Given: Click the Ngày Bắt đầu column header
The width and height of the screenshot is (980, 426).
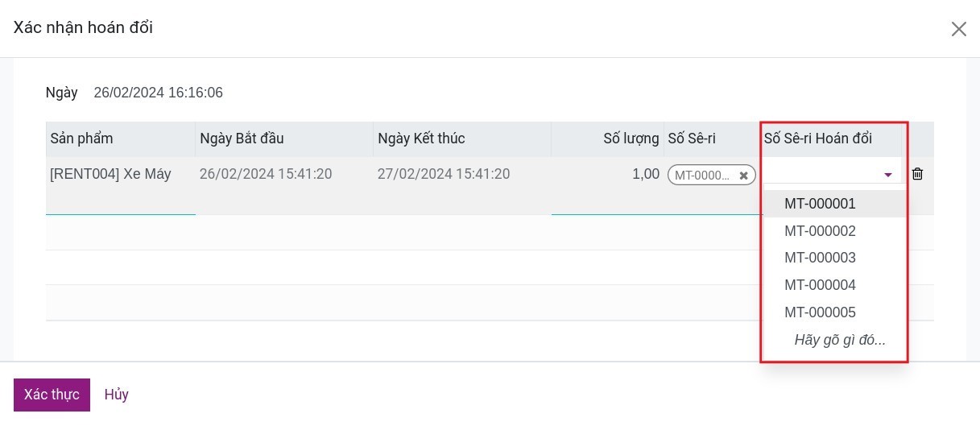Looking at the screenshot, I should (x=242, y=139).
